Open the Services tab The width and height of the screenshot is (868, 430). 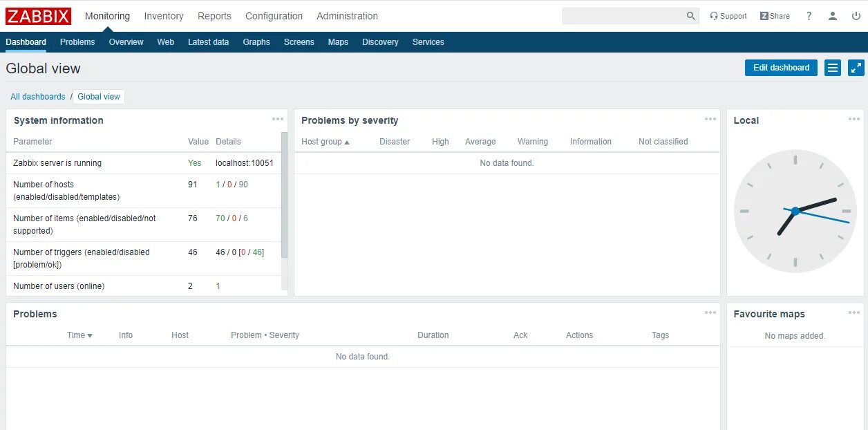tap(428, 42)
